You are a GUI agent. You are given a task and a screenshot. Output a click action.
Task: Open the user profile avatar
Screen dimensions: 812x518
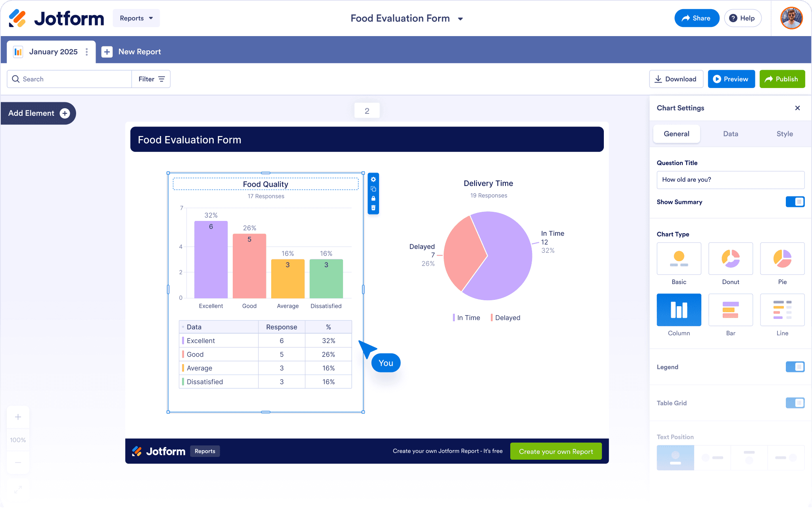[791, 18]
